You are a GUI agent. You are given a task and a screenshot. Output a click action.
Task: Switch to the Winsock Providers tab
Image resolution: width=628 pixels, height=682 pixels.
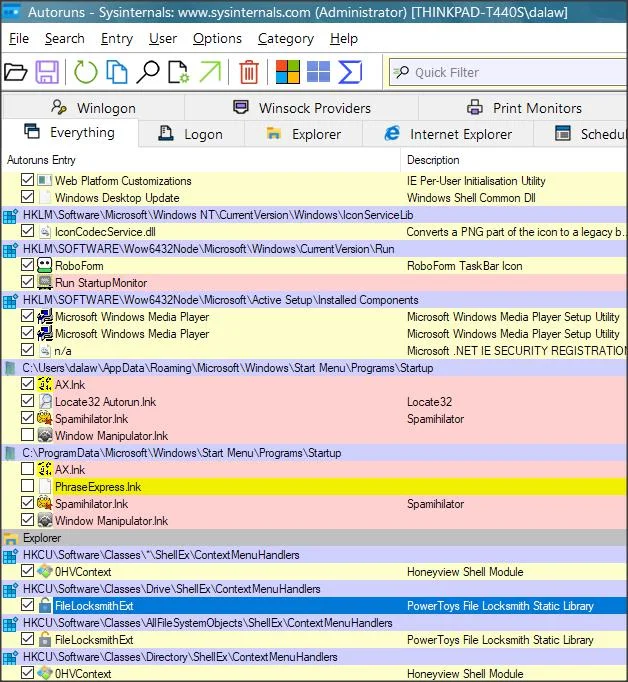[x=302, y=108]
